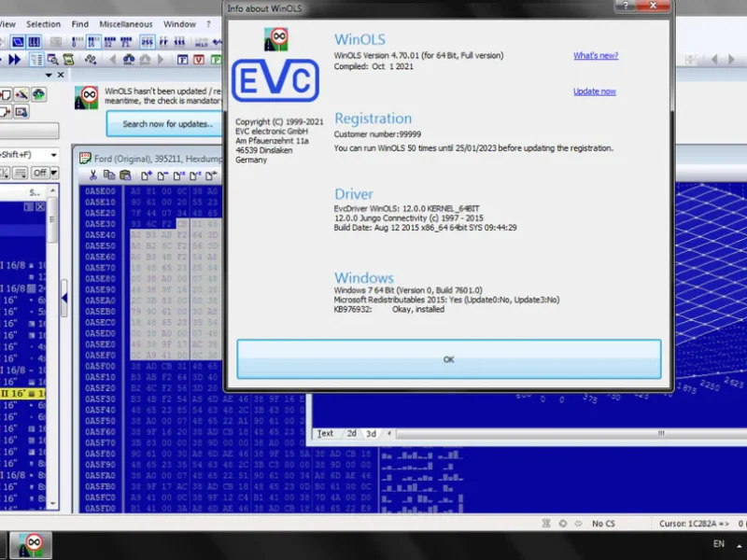Screen dimensions: 747x560
Task: Toggle the Off button in left panel
Action: [x=39, y=173]
